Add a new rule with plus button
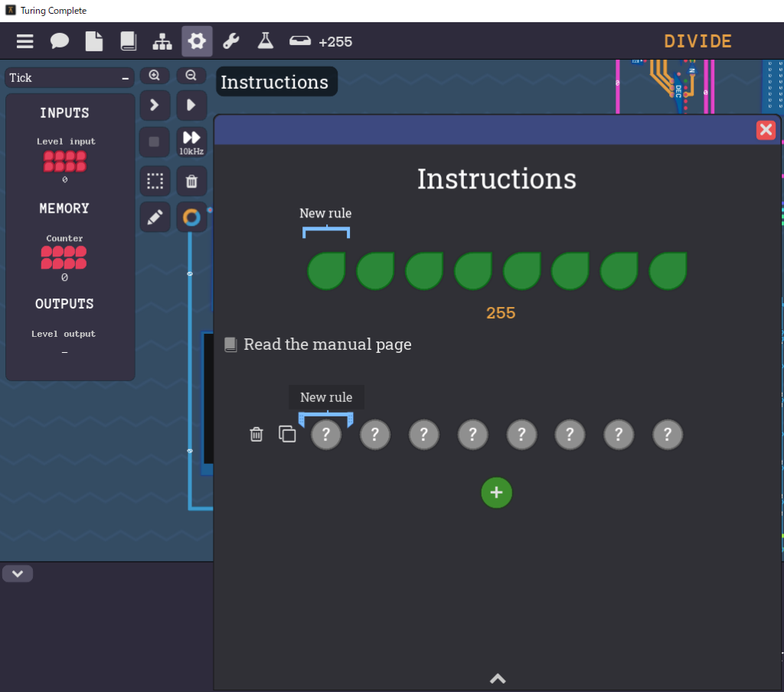Image resolution: width=784 pixels, height=692 pixels. [496, 492]
